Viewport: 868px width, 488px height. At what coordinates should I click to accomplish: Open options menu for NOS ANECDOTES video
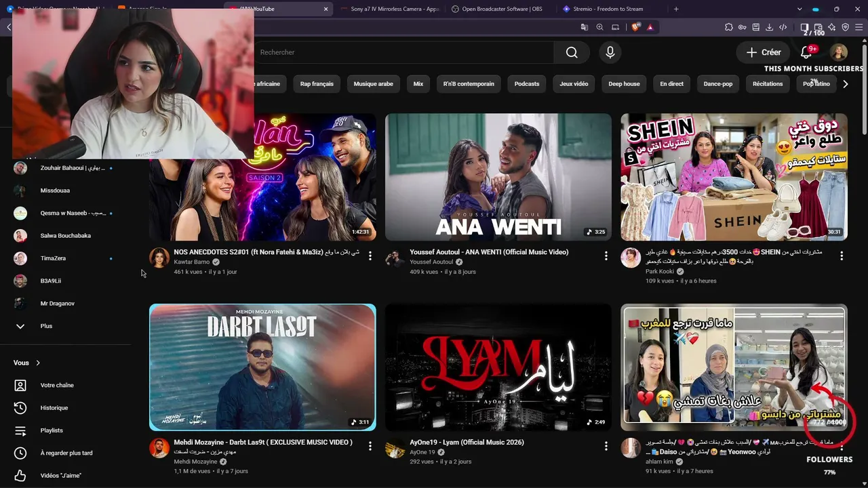click(x=370, y=256)
